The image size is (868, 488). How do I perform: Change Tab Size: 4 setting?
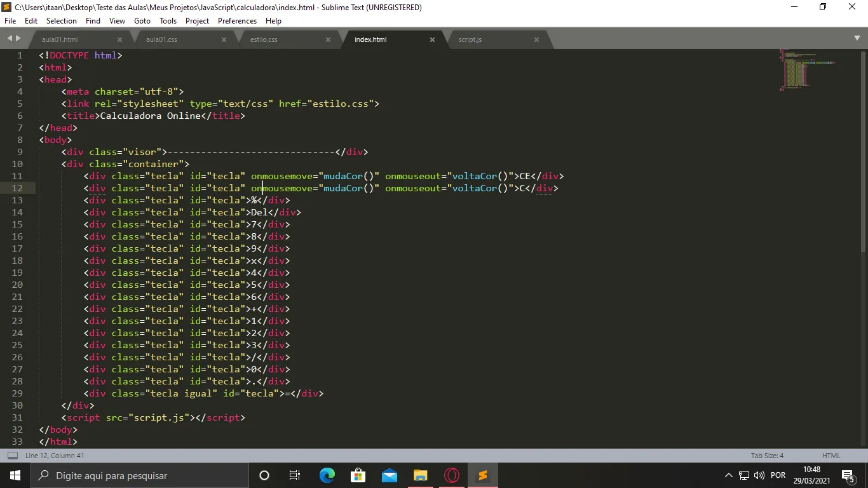pyautogui.click(x=767, y=456)
